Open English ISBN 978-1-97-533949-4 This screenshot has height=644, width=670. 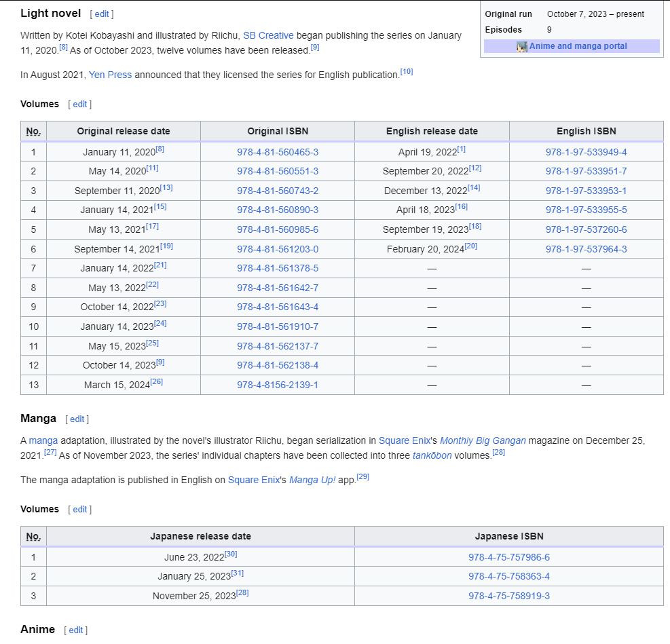[x=586, y=152]
